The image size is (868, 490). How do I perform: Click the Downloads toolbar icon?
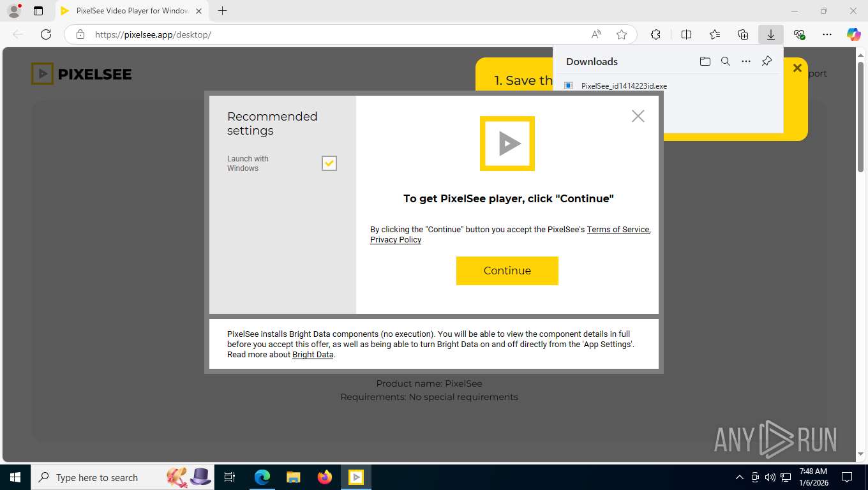tap(771, 34)
